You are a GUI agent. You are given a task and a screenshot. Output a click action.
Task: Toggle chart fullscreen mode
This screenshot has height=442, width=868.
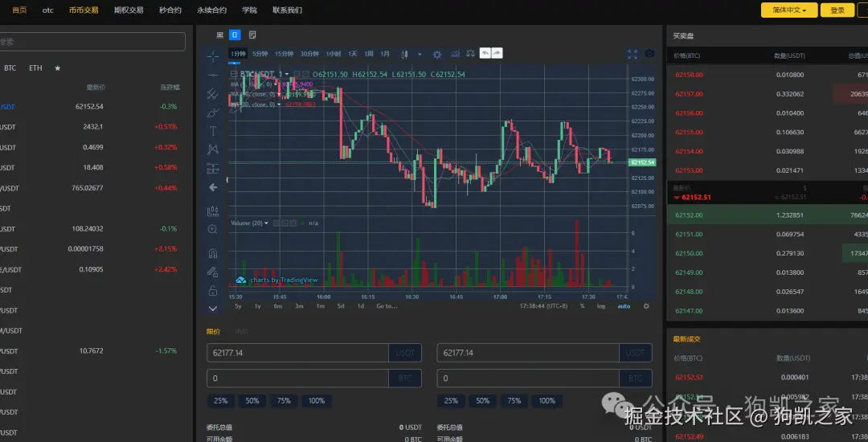pyautogui.click(x=633, y=54)
